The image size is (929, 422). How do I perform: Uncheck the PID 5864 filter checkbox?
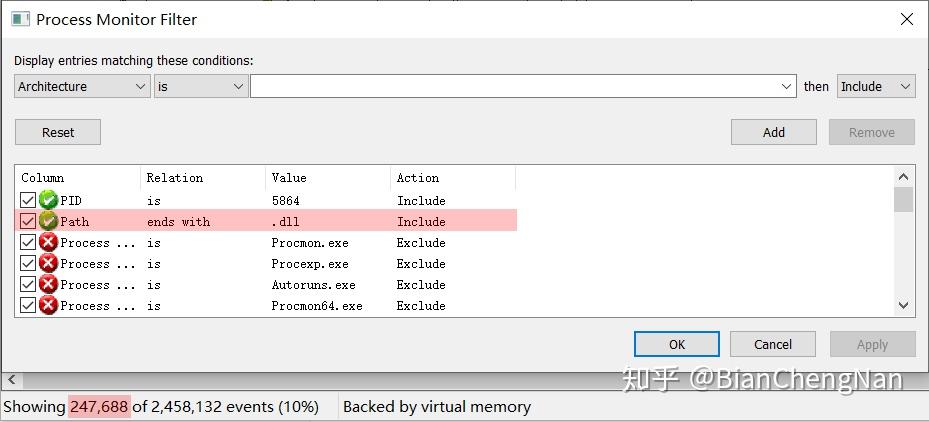coord(28,201)
